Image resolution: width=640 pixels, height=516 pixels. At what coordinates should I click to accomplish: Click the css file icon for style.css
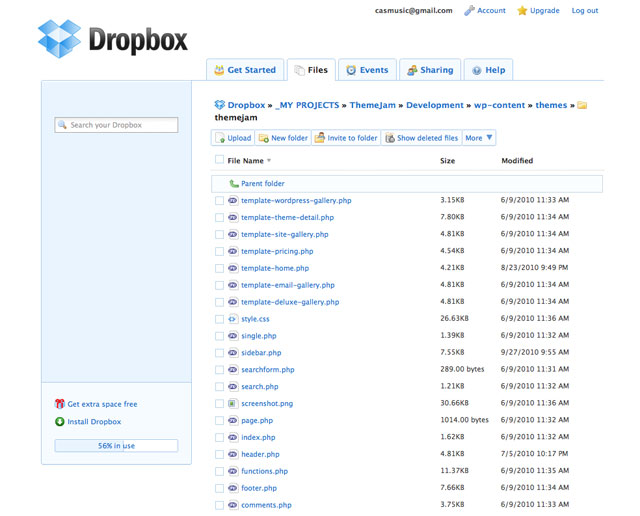tap(233, 319)
